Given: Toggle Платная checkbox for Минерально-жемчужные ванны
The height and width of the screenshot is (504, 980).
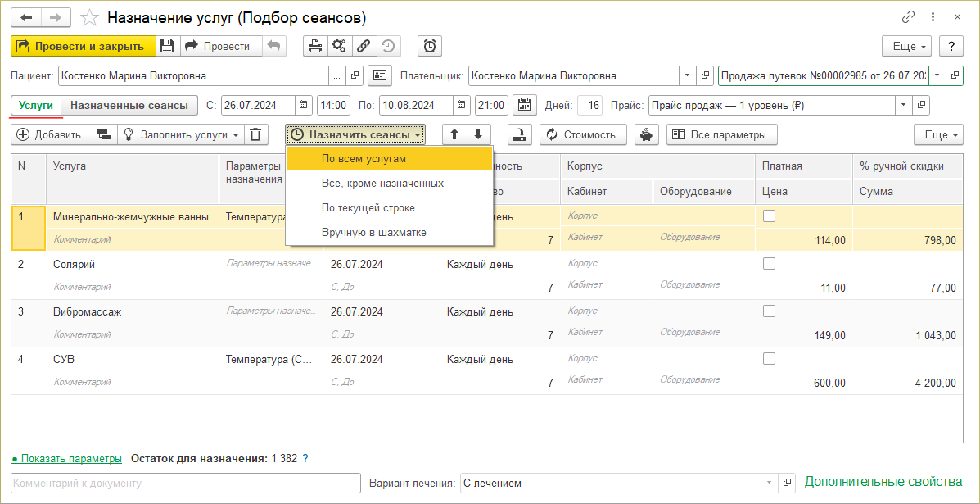Looking at the screenshot, I should click(770, 216).
